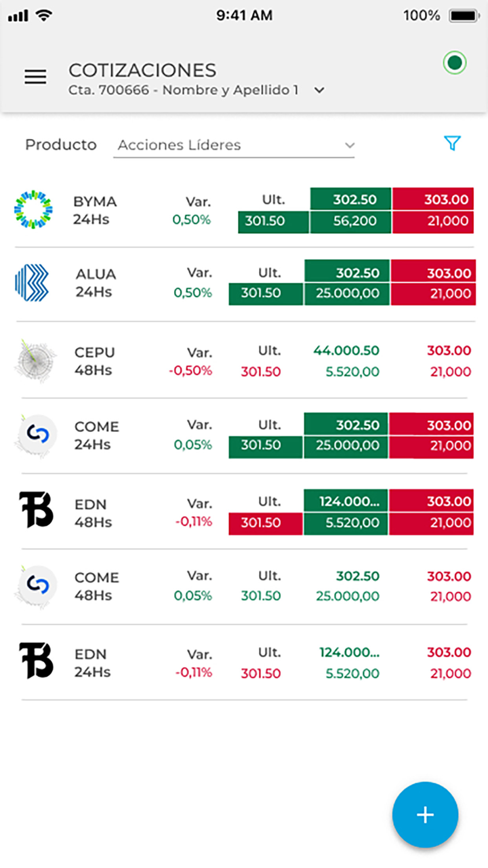Tap EDN 48Hs red 301.50 last price

[265, 523]
